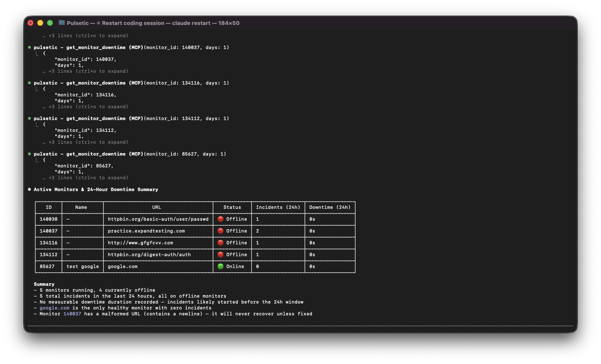Click the green bullet beside the first get_monitor_downtime call
601x364 pixels.
tap(29, 47)
